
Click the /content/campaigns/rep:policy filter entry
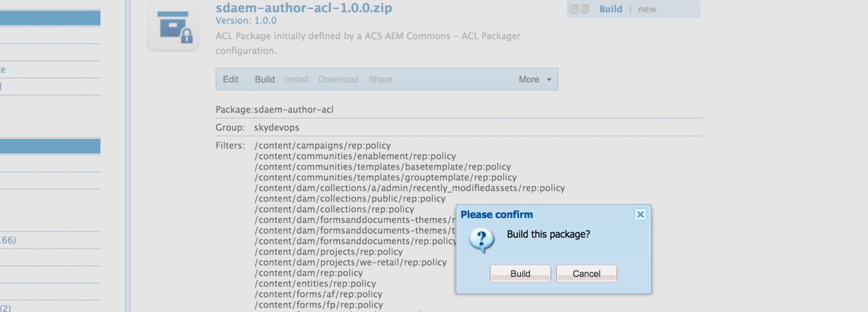[322, 146]
